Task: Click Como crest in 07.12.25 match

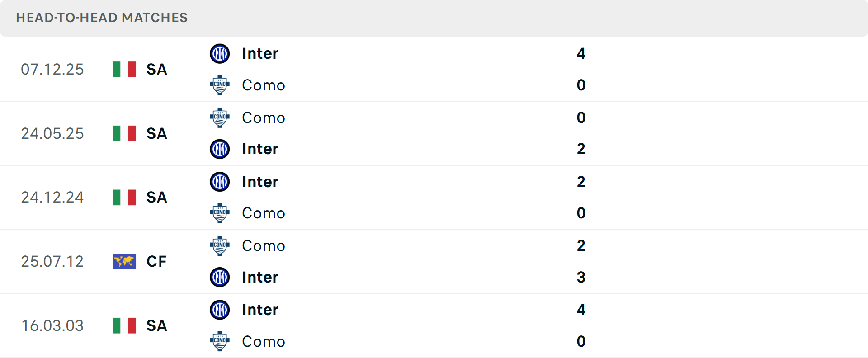Action: point(220,85)
